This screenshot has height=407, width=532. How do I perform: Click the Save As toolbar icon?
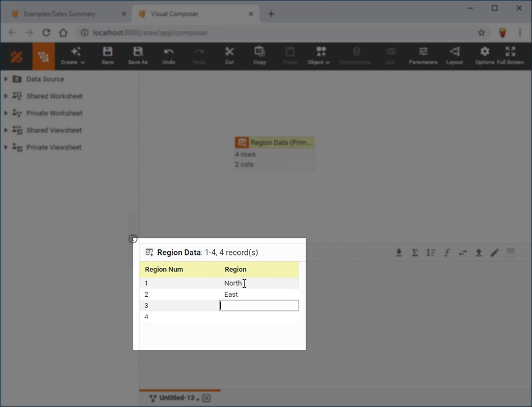coord(138,56)
